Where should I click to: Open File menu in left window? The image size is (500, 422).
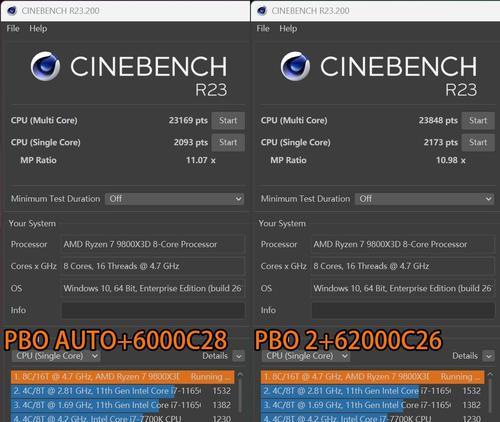(x=13, y=29)
